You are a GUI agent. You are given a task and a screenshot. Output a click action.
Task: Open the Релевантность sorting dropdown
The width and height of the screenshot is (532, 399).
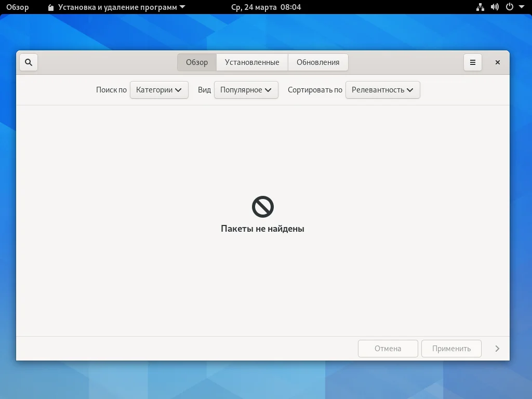click(382, 89)
